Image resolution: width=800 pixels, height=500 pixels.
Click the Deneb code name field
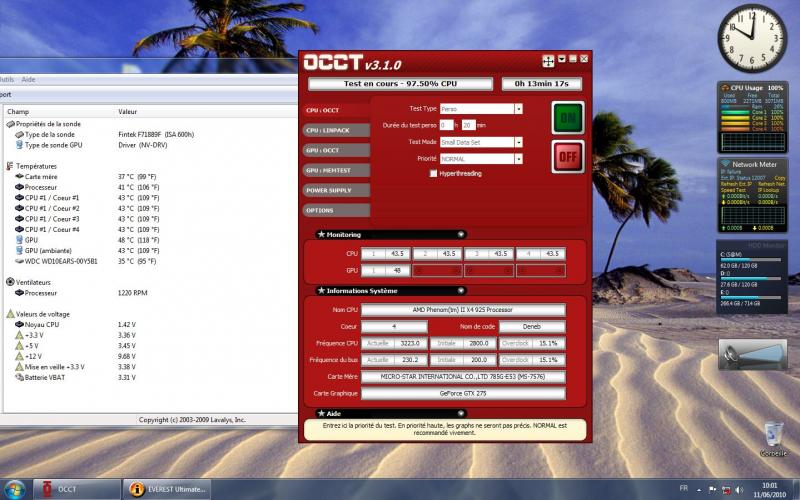pos(532,327)
